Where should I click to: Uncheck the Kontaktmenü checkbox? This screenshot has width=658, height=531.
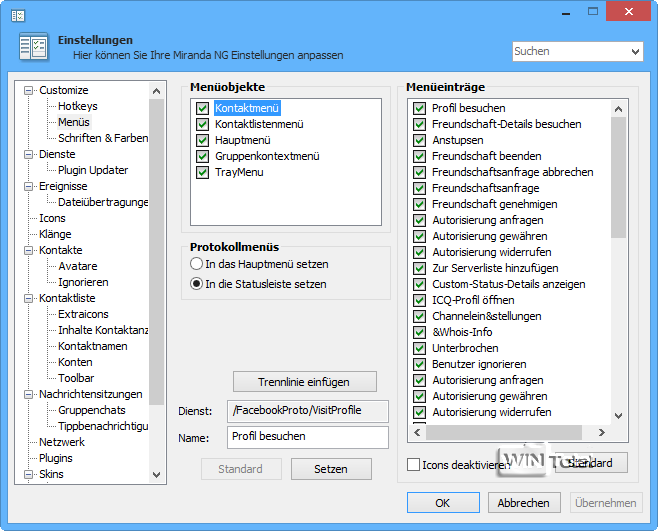202,108
